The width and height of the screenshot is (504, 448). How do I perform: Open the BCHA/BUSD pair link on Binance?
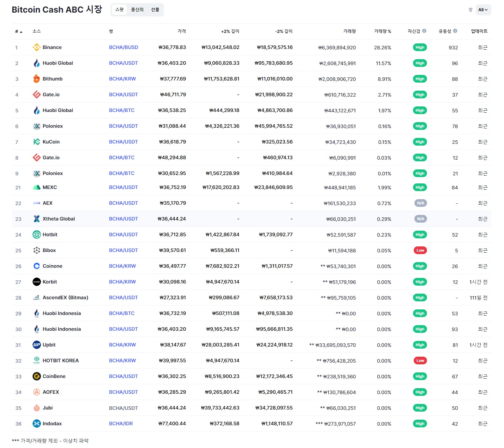(x=124, y=47)
